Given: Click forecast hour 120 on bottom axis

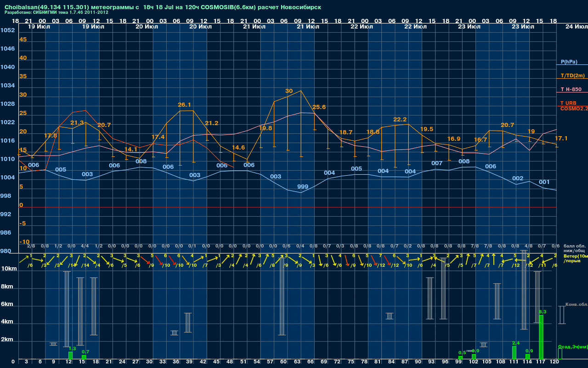Looking at the screenshot, I should coord(554,362).
